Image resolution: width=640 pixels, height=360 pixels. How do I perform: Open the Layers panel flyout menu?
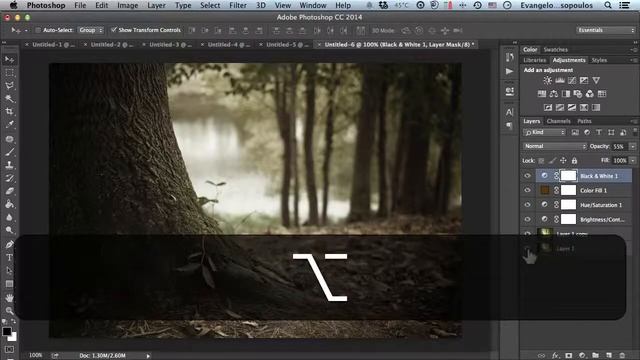tap(633, 121)
